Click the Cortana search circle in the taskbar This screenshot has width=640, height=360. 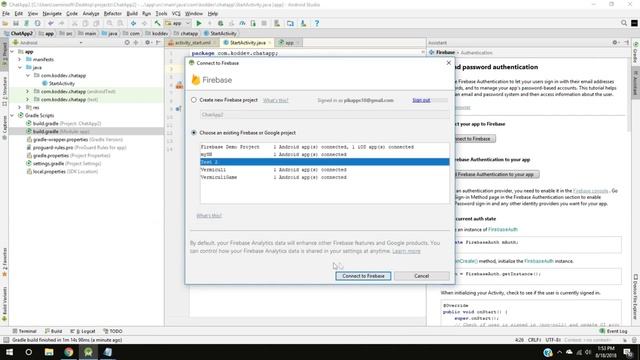pos(29,352)
